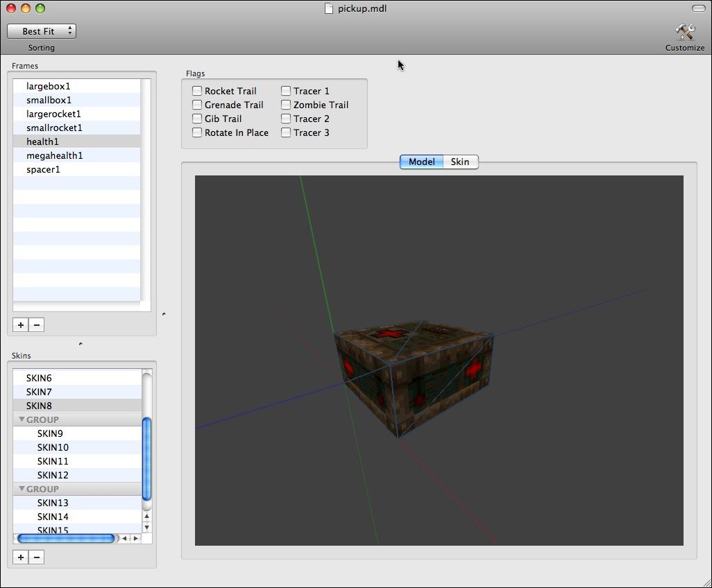Click the window resize grip corner

tap(706, 582)
